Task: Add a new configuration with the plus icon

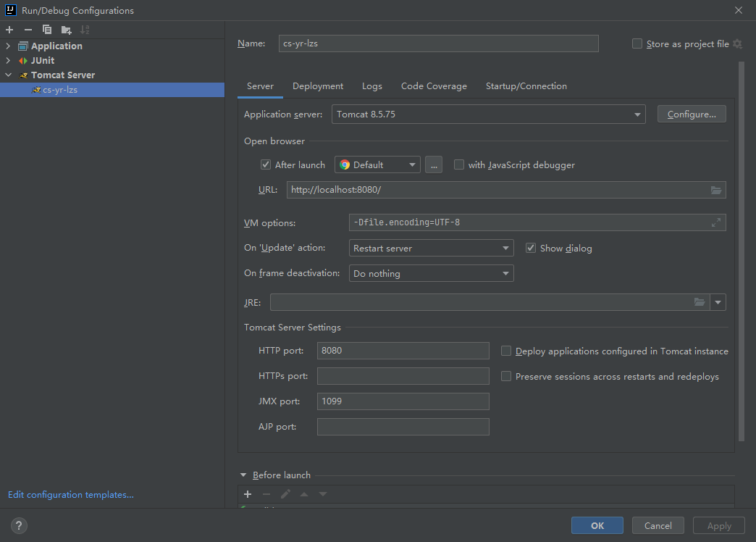Action: point(9,30)
